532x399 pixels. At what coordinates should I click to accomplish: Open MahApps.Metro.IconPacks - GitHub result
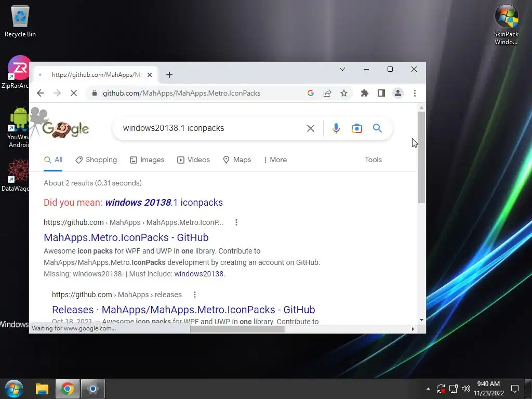tap(126, 237)
